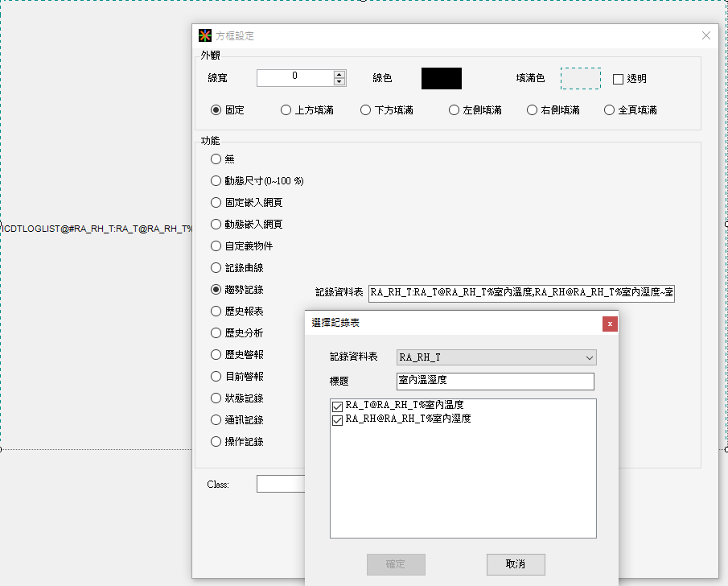Viewport: 728px width, 586px height.
Task: Increase 線寬 value with up arrow
Action: pyautogui.click(x=339, y=74)
